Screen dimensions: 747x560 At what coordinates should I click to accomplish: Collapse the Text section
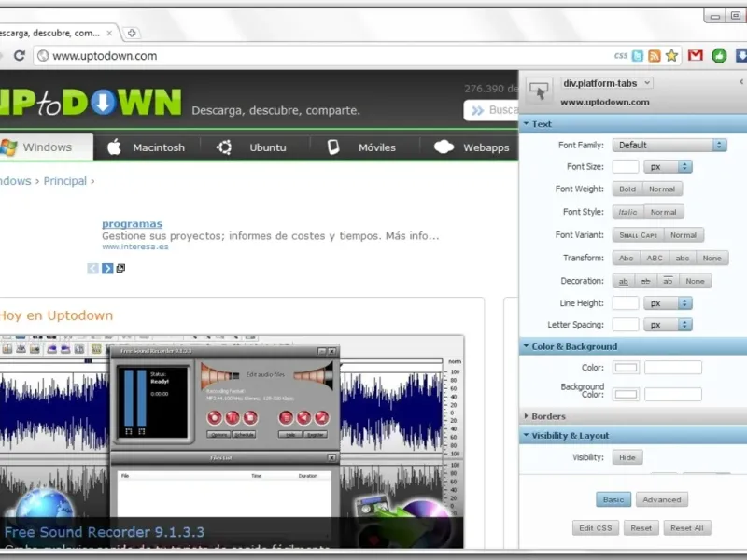tap(633, 124)
